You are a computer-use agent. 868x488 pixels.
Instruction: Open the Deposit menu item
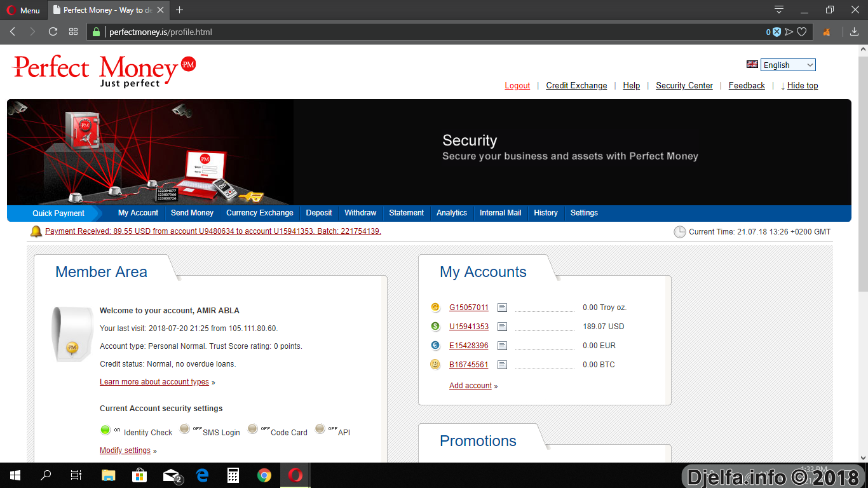(x=319, y=213)
